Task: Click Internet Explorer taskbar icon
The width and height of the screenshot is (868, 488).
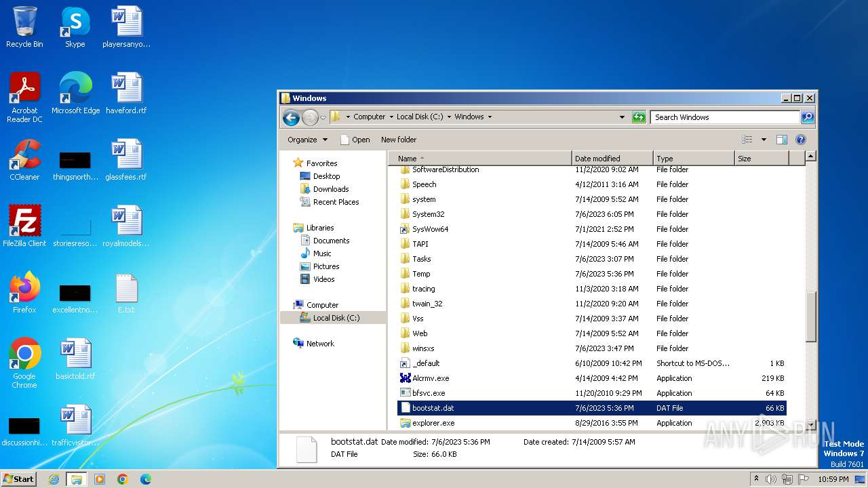Action: coord(54,479)
